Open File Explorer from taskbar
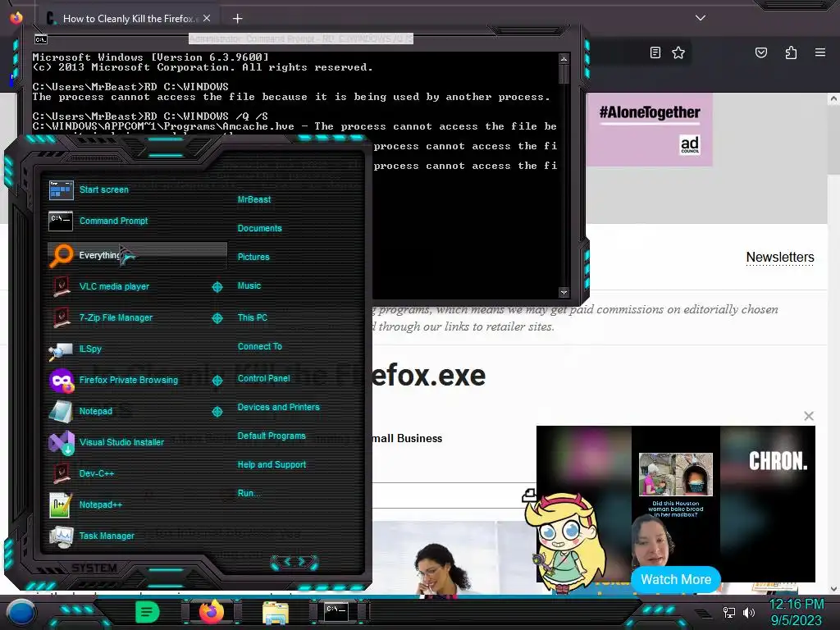Image resolution: width=840 pixels, height=630 pixels. click(276, 613)
